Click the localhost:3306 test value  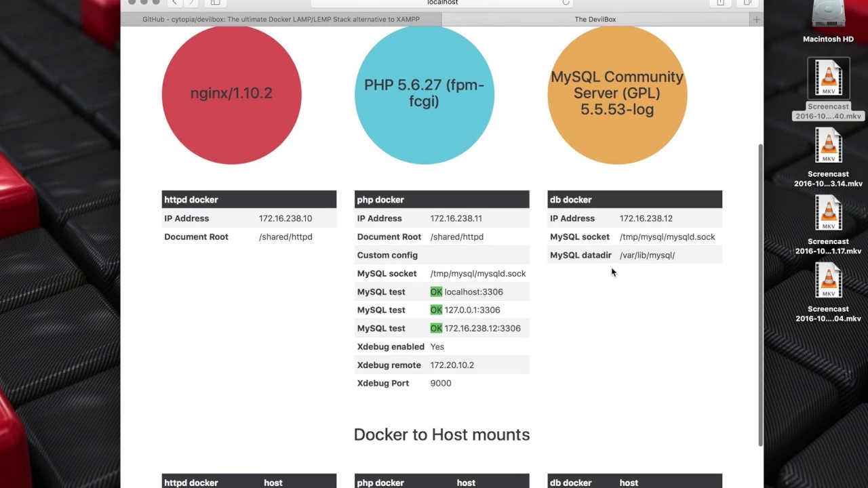[x=473, y=291]
